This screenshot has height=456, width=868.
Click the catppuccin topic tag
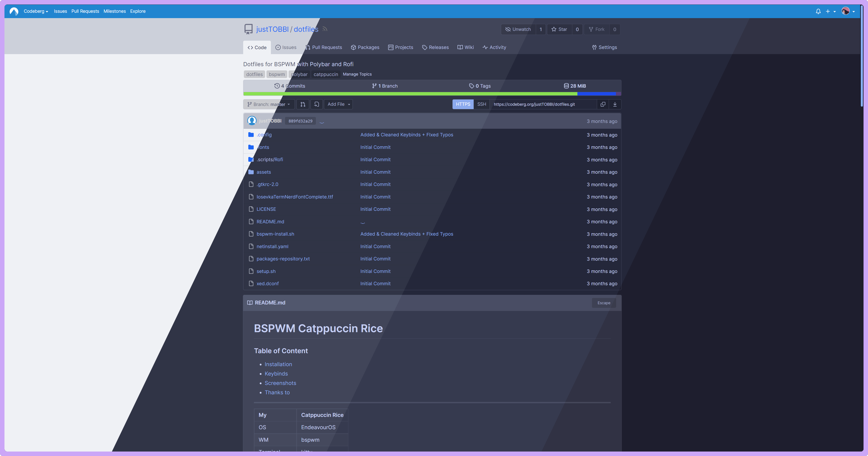pyautogui.click(x=325, y=74)
